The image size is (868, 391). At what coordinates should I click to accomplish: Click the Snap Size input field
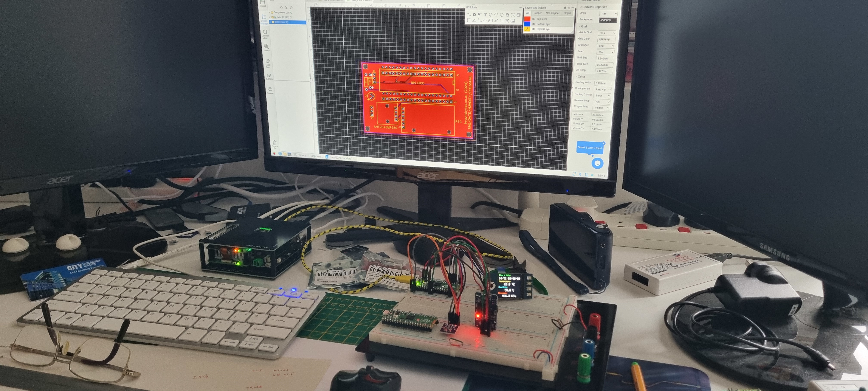tap(604, 65)
